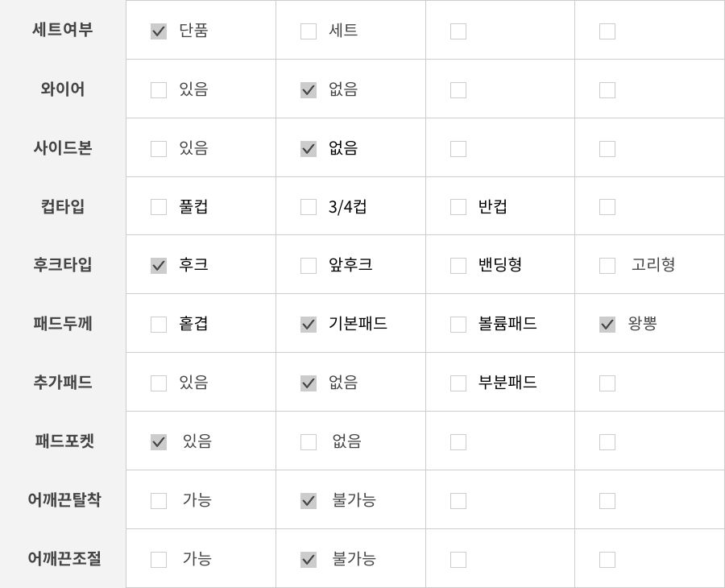Image resolution: width=725 pixels, height=588 pixels.
Task: Check the 볼륨패드 option
Action: point(458,325)
